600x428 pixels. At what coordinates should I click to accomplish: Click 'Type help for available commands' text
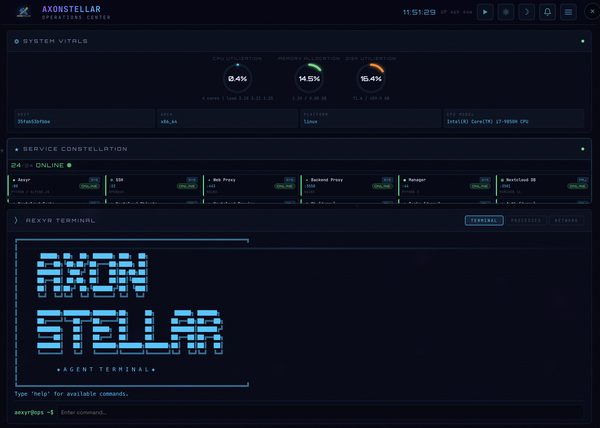click(x=72, y=394)
